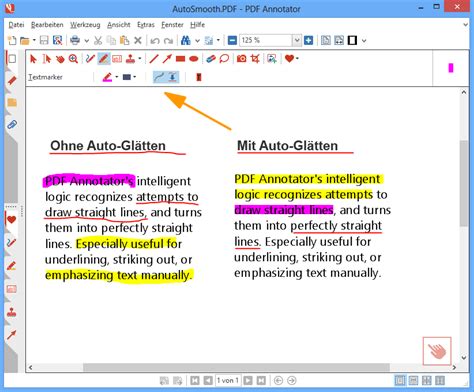Open the paperclip attachments sidebar tab
The image size is (474, 392).
12,125
